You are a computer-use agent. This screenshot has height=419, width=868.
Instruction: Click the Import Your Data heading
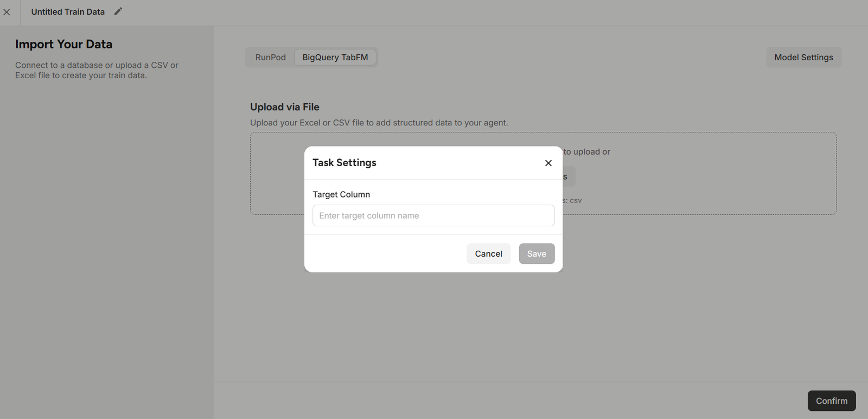[x=64, y=45]
